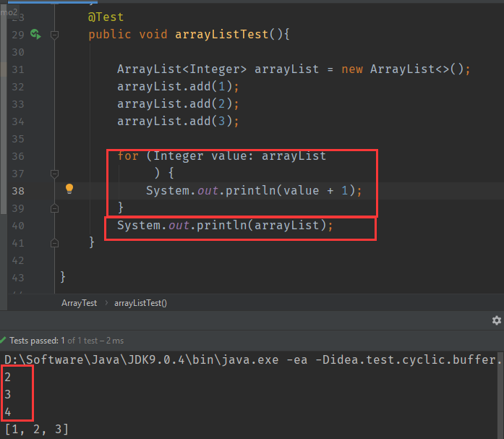The height and width of the screenshot is (439, 504).
Task: Click 'new ArrayList<>()' on line 31
Action: [x=402, y=69]
